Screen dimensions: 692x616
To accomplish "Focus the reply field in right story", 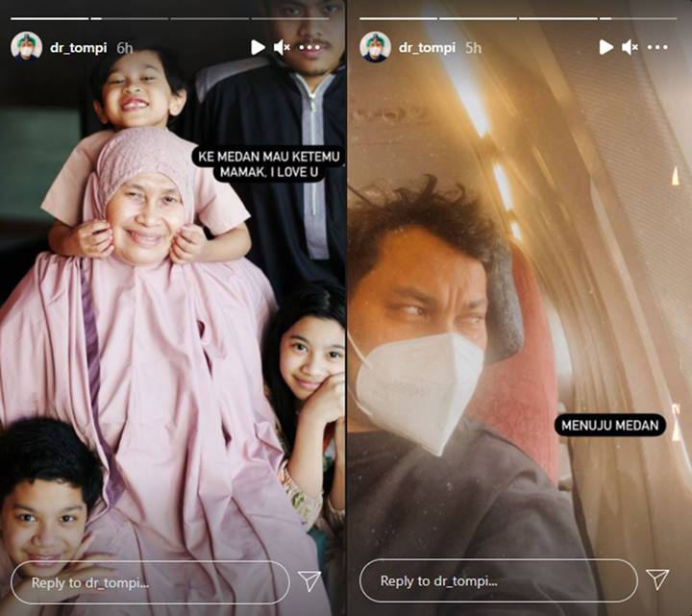I will click(499, 580).
